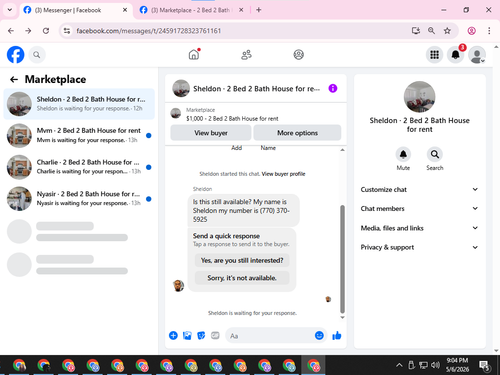Send 'Sorry, it's not available.' quick response

[242, 278]
